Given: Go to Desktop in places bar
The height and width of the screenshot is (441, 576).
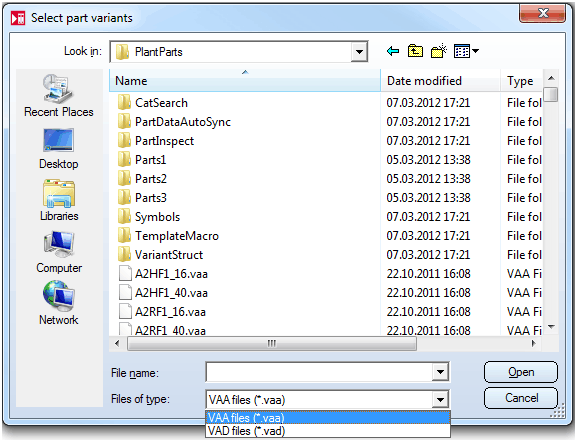Looking at the screenshot, I should (59, 148).
